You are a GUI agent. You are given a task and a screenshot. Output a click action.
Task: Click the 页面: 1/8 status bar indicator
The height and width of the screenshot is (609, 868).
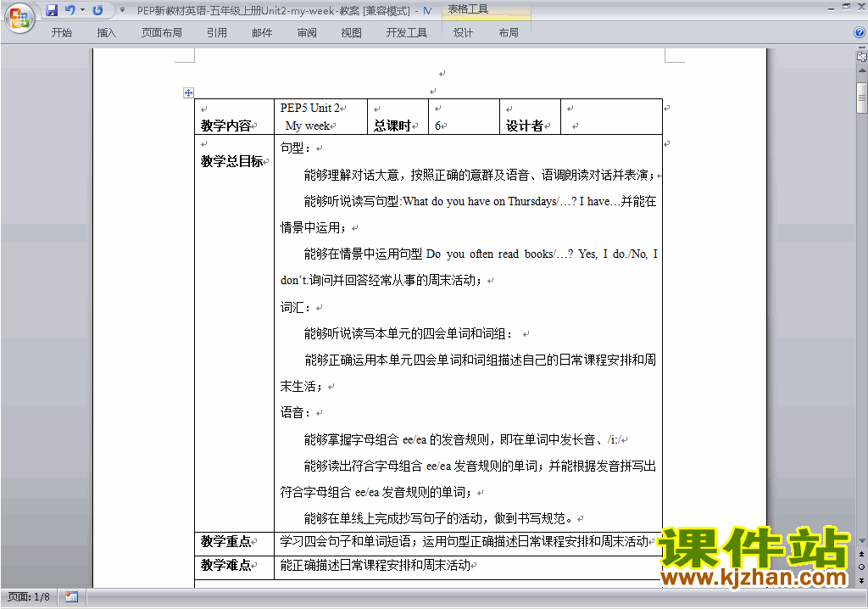pyautogui.click(x=29, y=597)
